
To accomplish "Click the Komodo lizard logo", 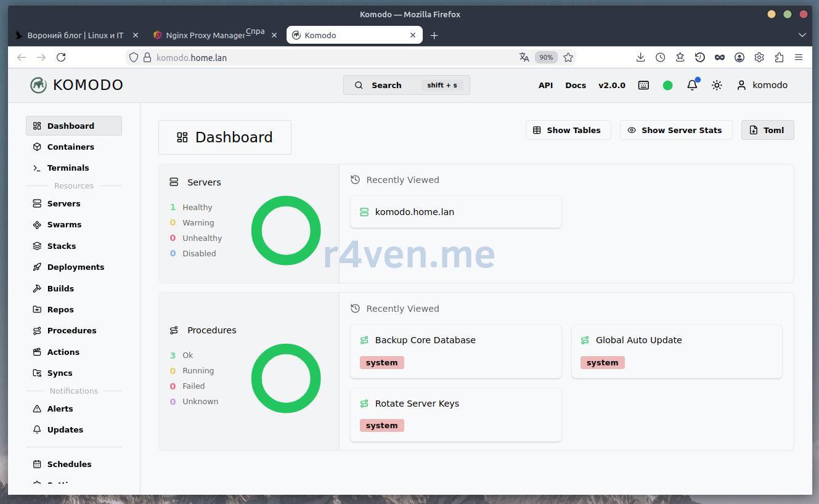I will point(38,85).
